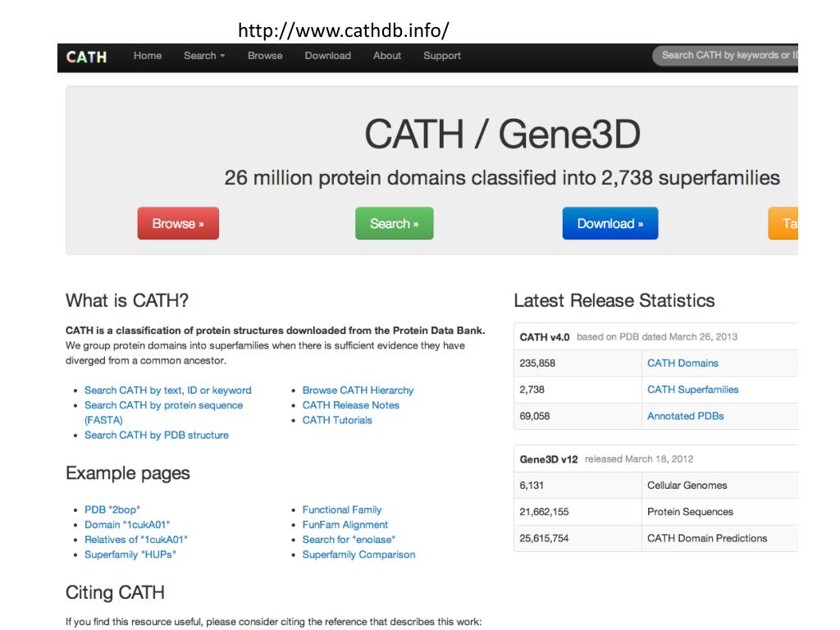Open the Download nav item
This screenshot has width=840, height=630.
click(x=327, y=56)
